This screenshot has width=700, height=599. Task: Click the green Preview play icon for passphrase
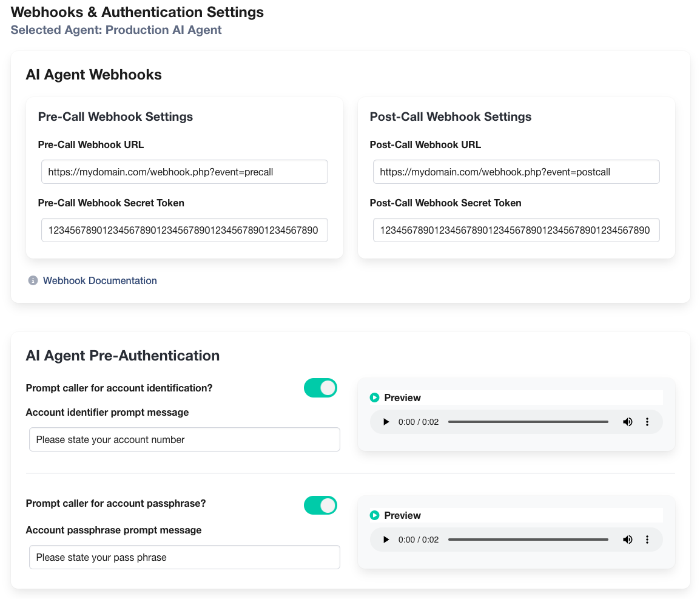point(375,515)
